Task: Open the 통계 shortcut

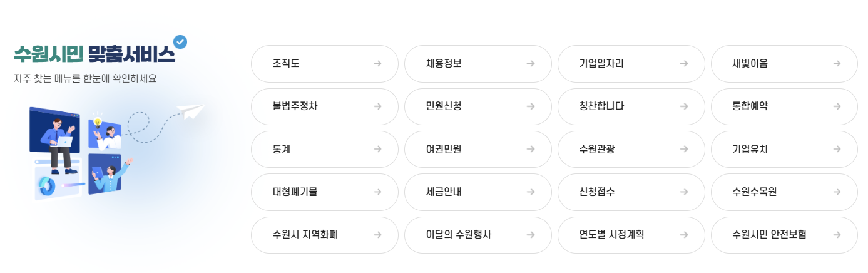Action: coord(325,149)
